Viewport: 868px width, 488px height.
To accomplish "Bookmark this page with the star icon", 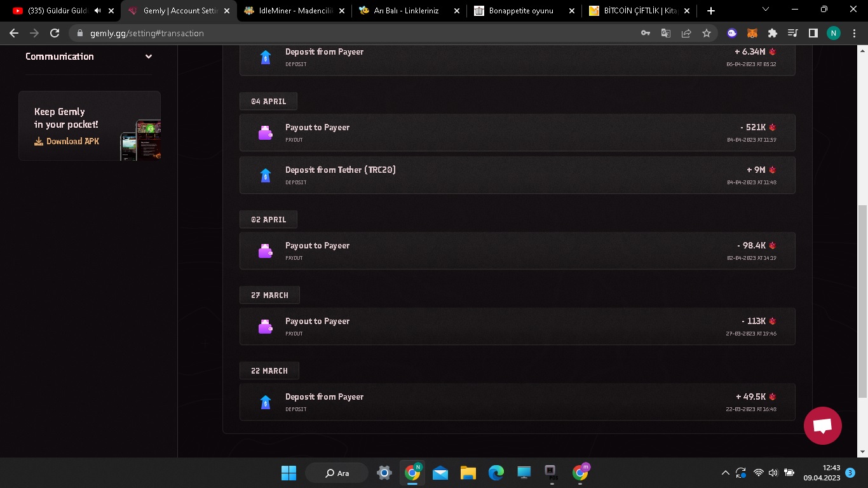I will (x=706, y=33).
